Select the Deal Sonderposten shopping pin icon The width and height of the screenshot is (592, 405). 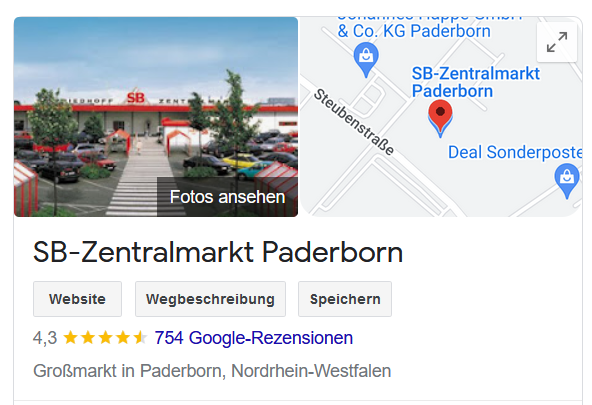[567, 180]
